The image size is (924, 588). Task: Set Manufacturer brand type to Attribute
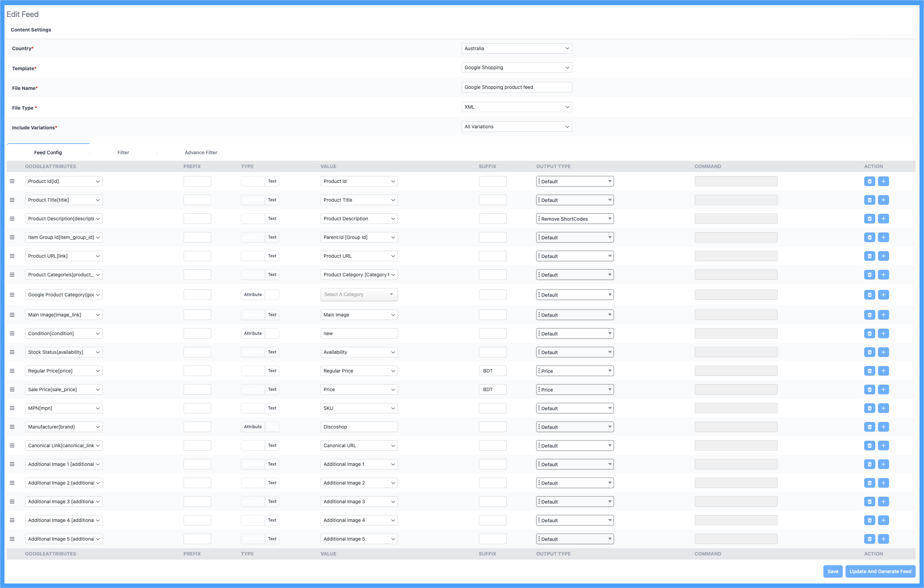click(253, 427)
